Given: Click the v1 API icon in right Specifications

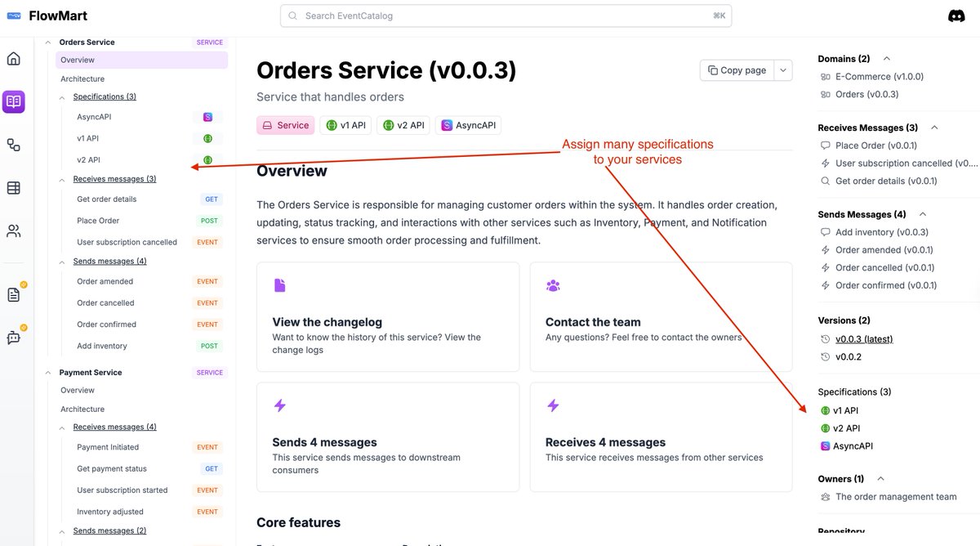Looking at the screenshot, I should [x=825, y=410].
